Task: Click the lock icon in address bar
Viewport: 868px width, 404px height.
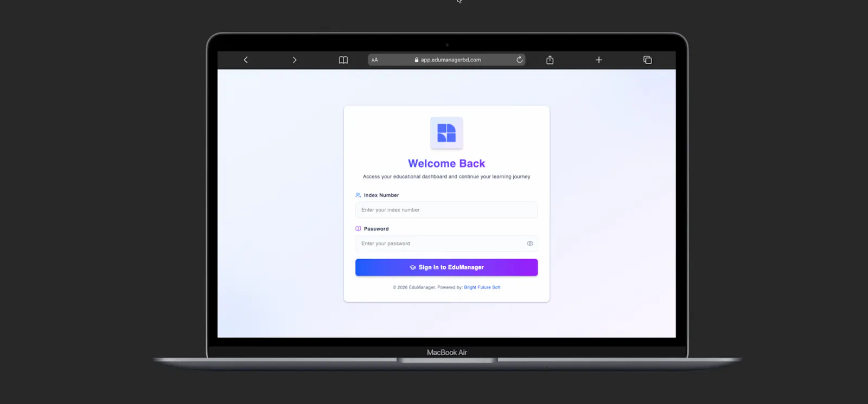Action: tap(417, 60)
